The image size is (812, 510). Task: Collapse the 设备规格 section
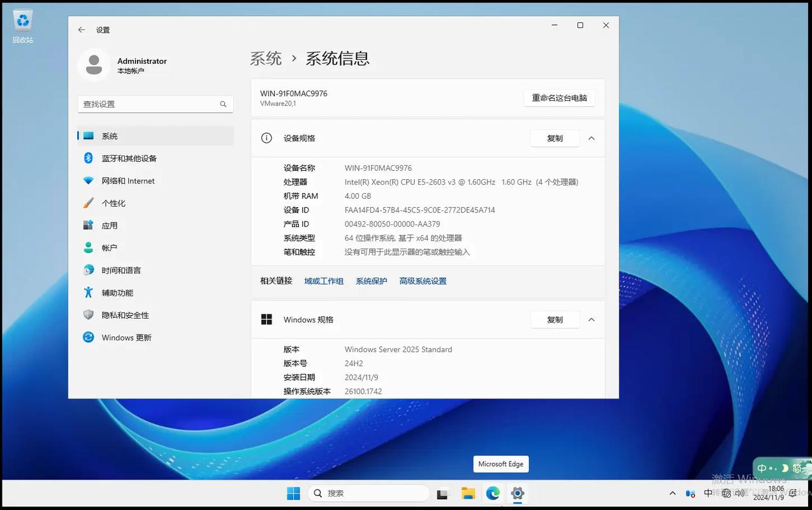click(591, 138)
